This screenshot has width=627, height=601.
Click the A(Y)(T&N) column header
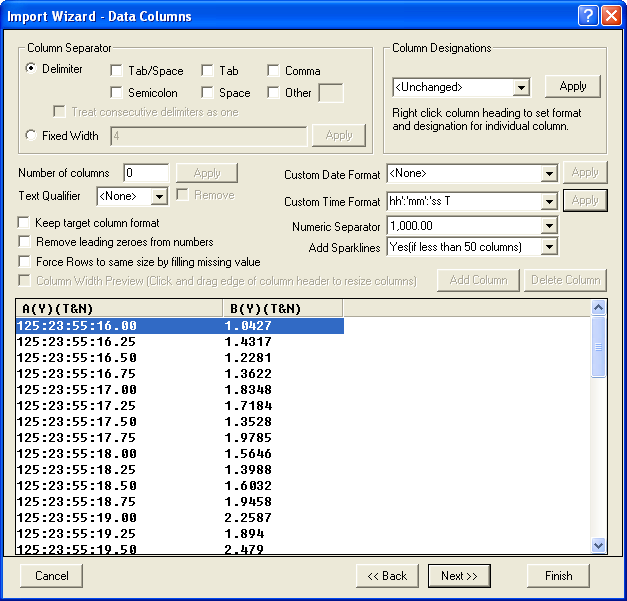119,308
